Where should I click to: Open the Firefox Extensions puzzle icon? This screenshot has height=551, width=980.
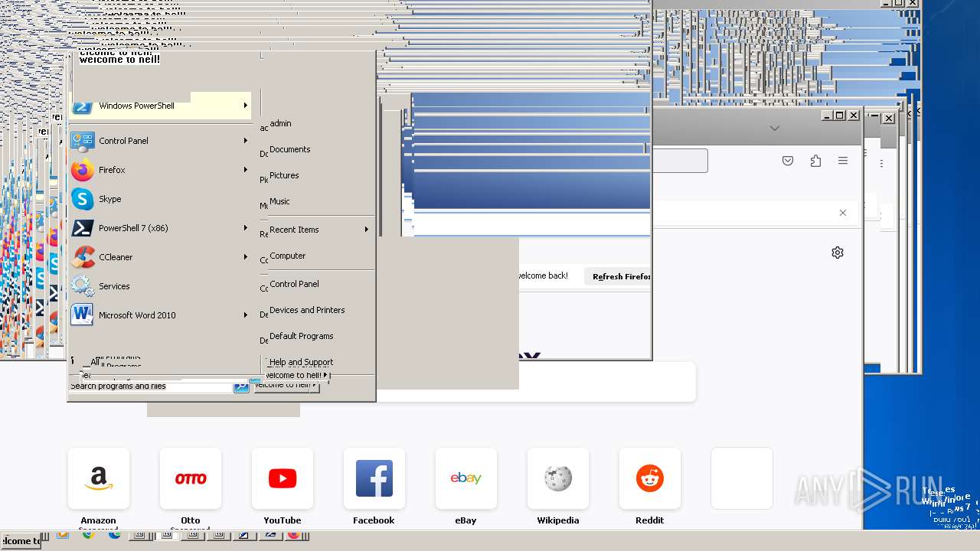click(815, 161)
